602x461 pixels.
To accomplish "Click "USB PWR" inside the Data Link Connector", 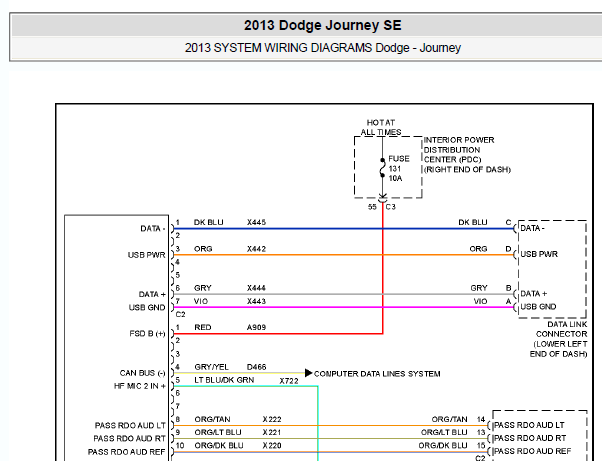I will tap(539, 254).
